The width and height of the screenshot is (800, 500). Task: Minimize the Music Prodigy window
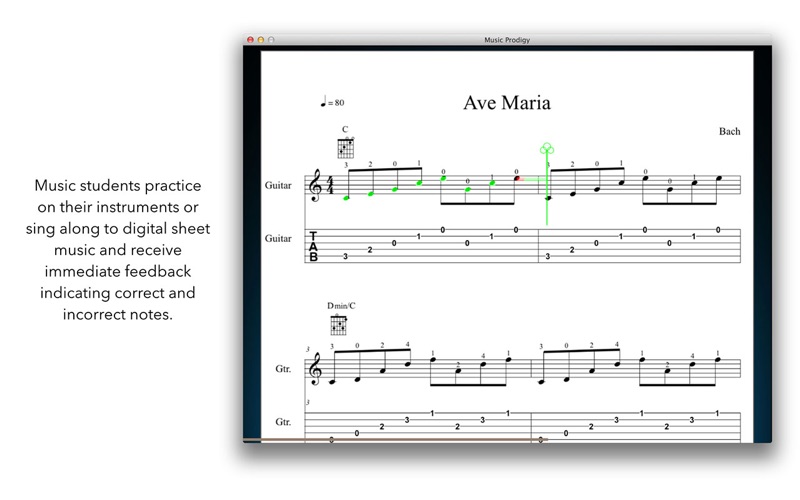coord(261,40)
